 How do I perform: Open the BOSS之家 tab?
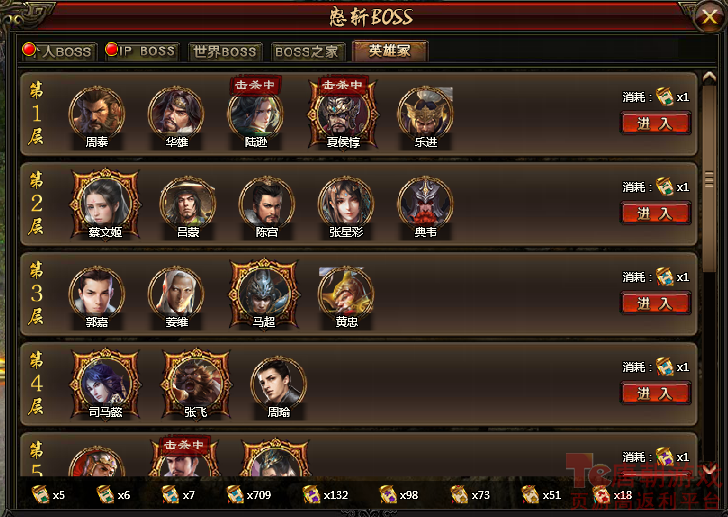(x=307, y=52)
